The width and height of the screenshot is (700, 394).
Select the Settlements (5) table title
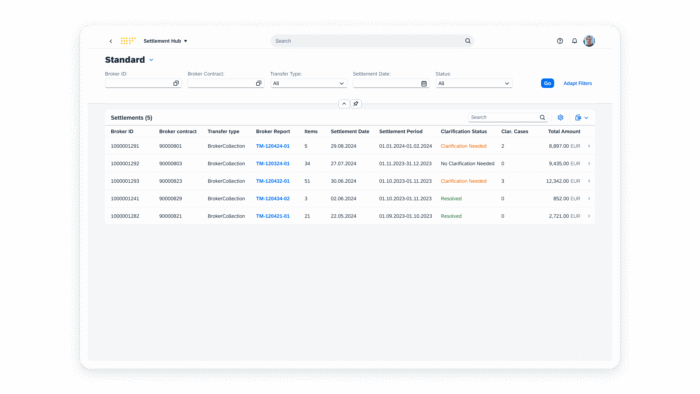131,118
